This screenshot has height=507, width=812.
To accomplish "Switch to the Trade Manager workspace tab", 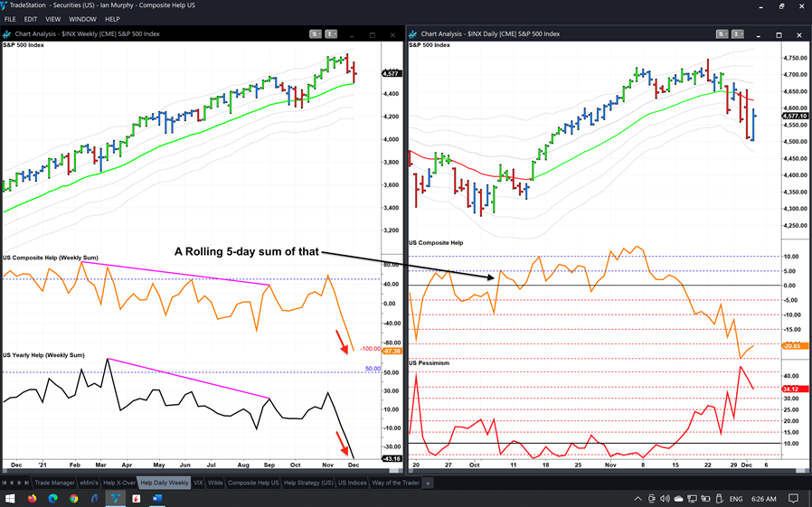I will 53,484.
